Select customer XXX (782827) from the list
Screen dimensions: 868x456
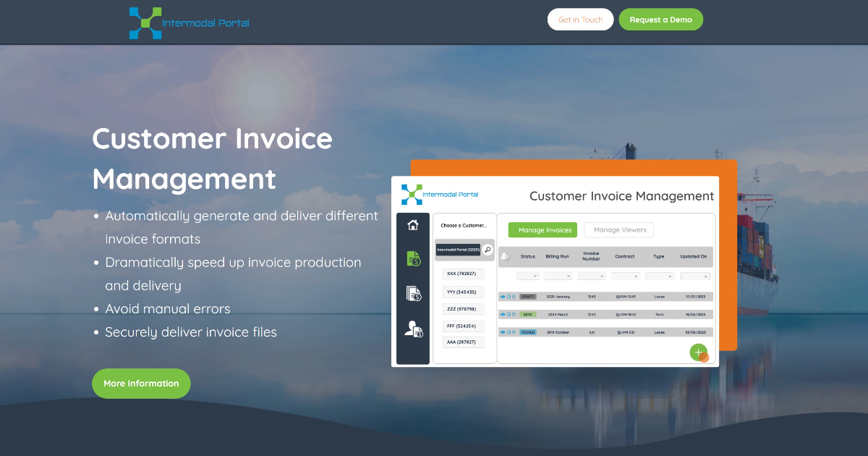[x=462, y=274]
